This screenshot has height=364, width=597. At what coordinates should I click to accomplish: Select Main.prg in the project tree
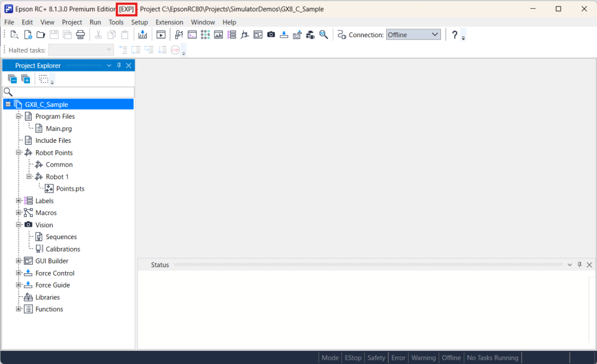[x=58, y=129]
